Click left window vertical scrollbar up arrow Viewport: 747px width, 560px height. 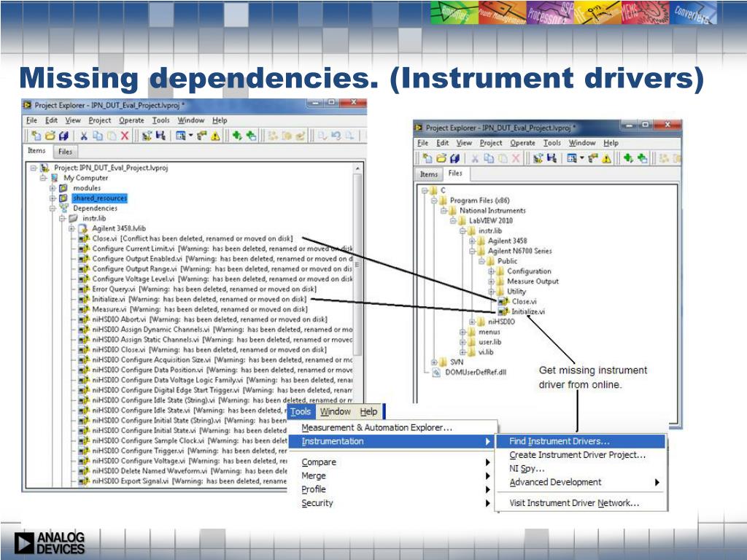click(x=357, y=168)
